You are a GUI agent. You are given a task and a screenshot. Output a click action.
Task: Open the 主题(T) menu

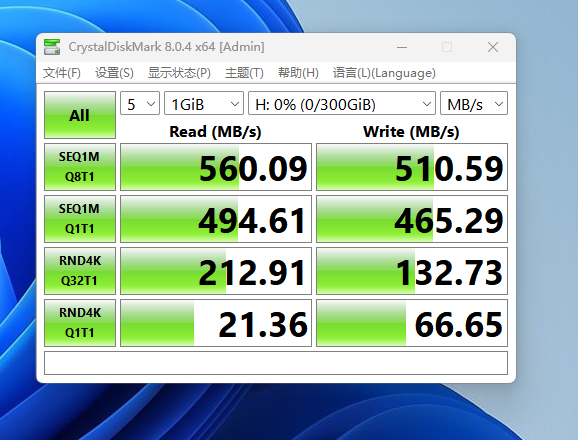pos(244,73)
